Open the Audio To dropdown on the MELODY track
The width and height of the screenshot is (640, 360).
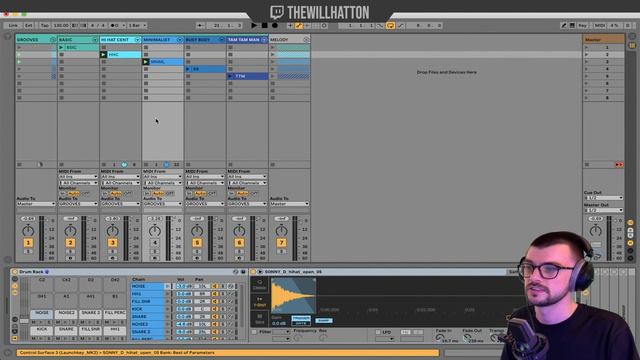(x=289, y=204)
